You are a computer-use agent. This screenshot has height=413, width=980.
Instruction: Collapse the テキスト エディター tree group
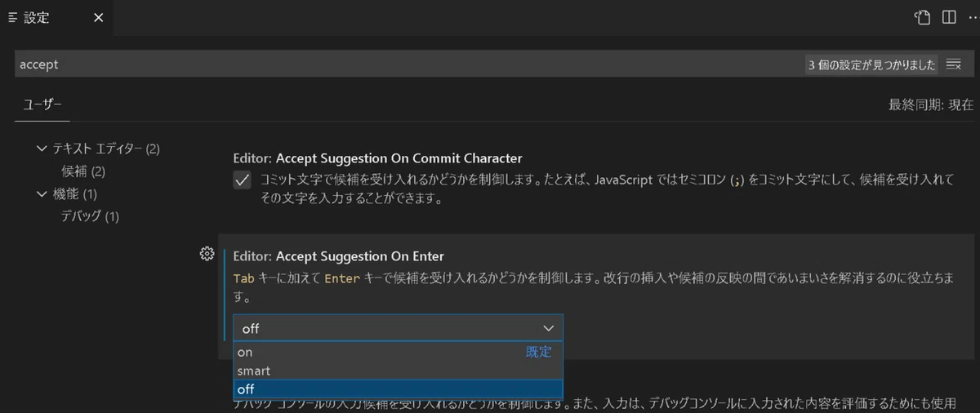[x=42, y=149]
